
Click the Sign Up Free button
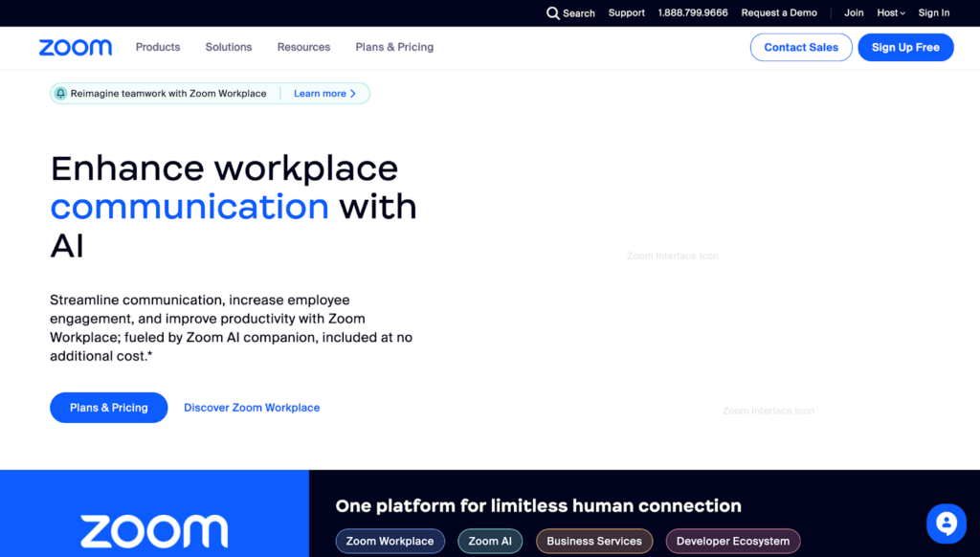coord(905,48)
